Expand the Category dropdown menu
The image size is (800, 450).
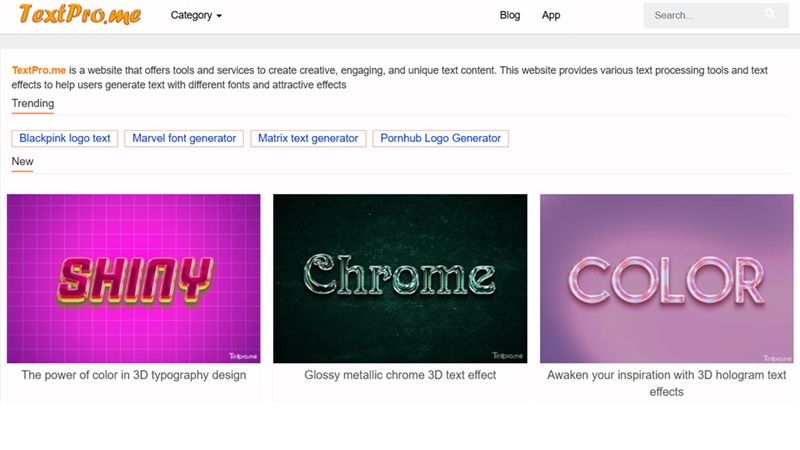[195, 15]
